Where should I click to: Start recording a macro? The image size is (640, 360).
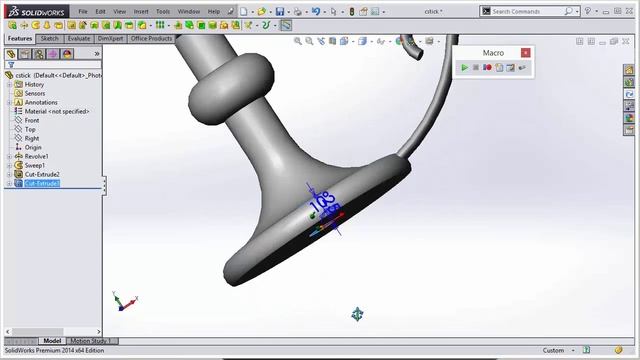487,67
